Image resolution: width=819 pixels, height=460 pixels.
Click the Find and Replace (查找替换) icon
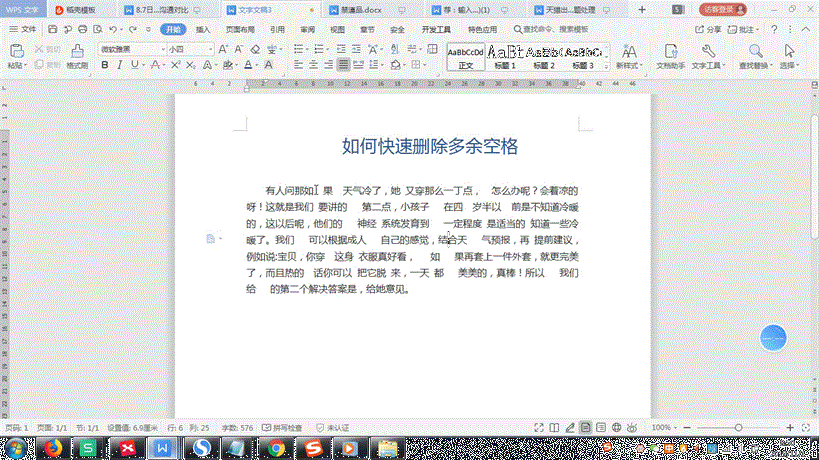(754, 56)
